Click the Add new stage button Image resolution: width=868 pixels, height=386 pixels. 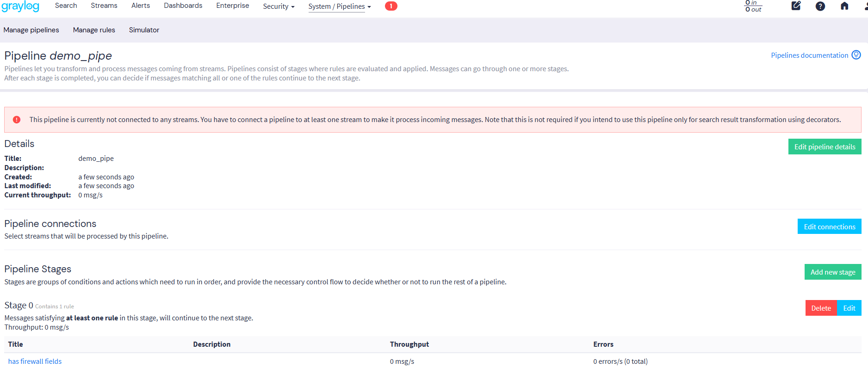click(832, 272)
